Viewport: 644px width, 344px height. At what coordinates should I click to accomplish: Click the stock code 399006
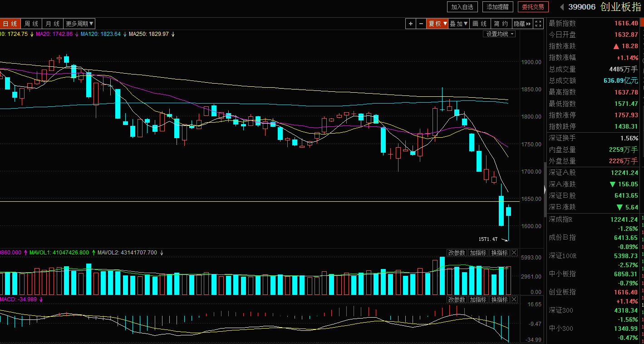(x=582, y=7)
